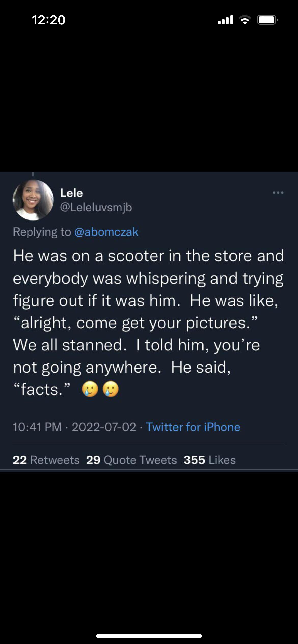The height and width of the screenshot is (644, 298).
Task: Tap the @Leleluvsmjb handle
Action: point(96,207)
